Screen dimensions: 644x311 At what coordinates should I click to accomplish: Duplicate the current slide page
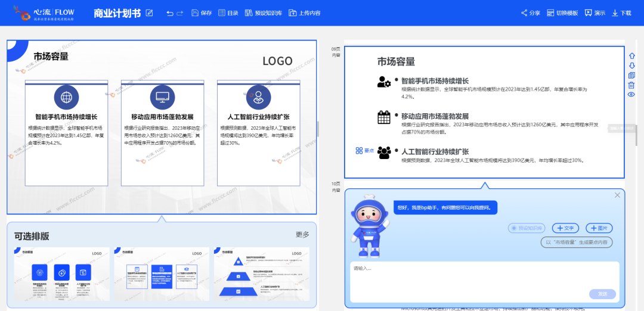pos(631,75)
